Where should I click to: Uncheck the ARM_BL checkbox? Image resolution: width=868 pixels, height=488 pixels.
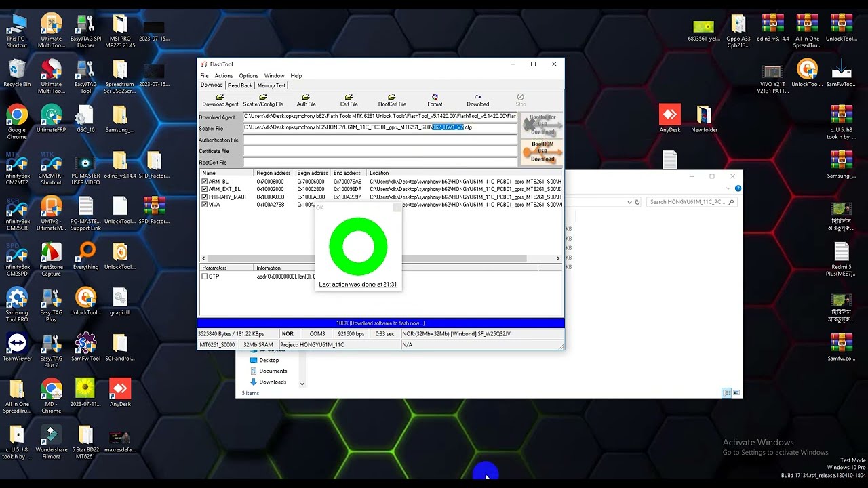205,182
